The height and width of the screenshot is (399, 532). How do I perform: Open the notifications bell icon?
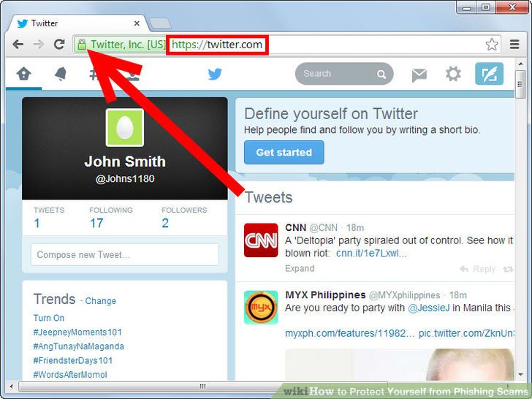coord(61,74)
